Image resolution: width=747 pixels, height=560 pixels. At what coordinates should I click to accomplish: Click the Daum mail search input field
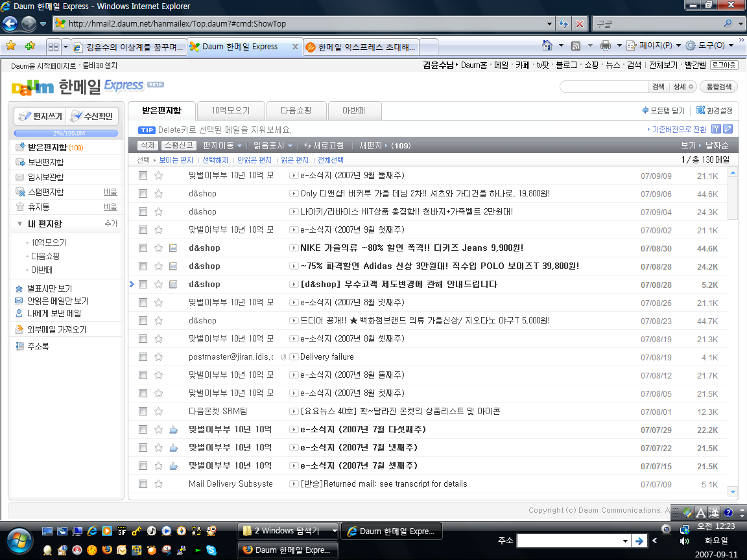click(x=604, y=87)
